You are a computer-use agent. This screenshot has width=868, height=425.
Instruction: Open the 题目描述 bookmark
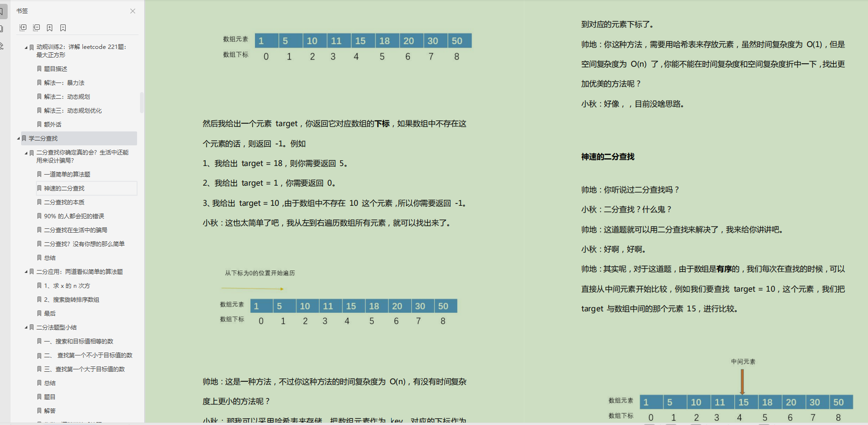(56, 69)
